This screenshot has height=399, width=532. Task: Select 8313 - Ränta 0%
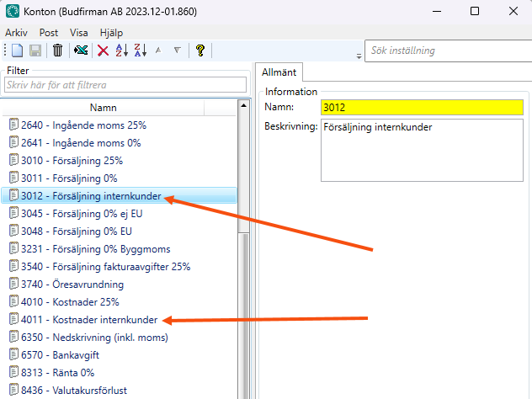[x=119, y=372]
